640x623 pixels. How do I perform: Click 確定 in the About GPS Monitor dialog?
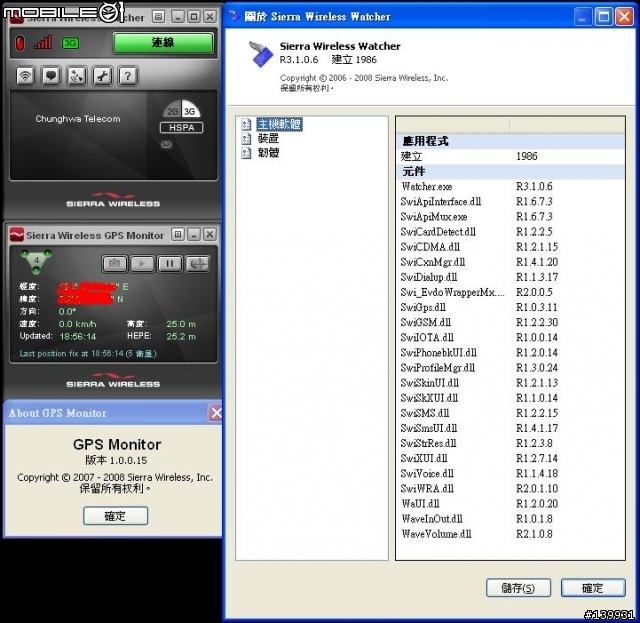coord(116,516)
